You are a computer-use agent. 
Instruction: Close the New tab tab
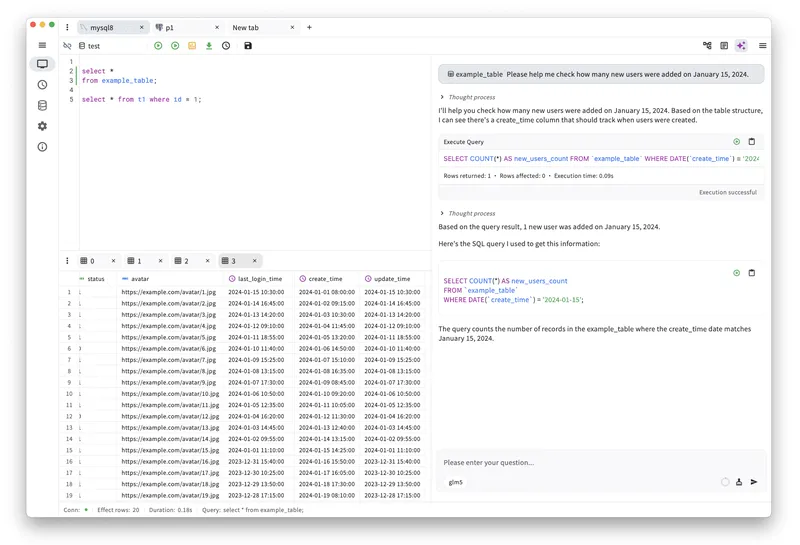[x=292, y=28]
